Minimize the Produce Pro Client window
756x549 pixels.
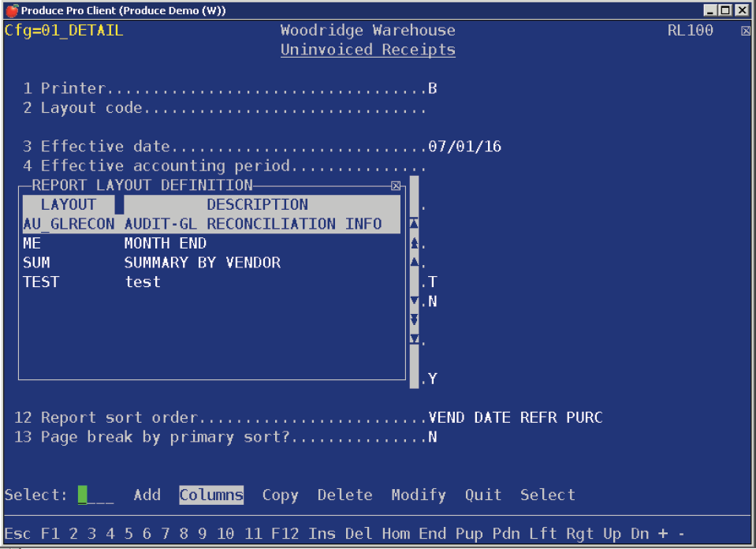point(709,10)
